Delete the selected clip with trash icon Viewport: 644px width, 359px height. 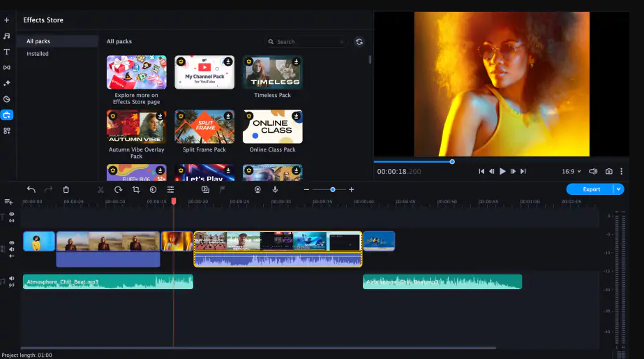coord(66,189)
